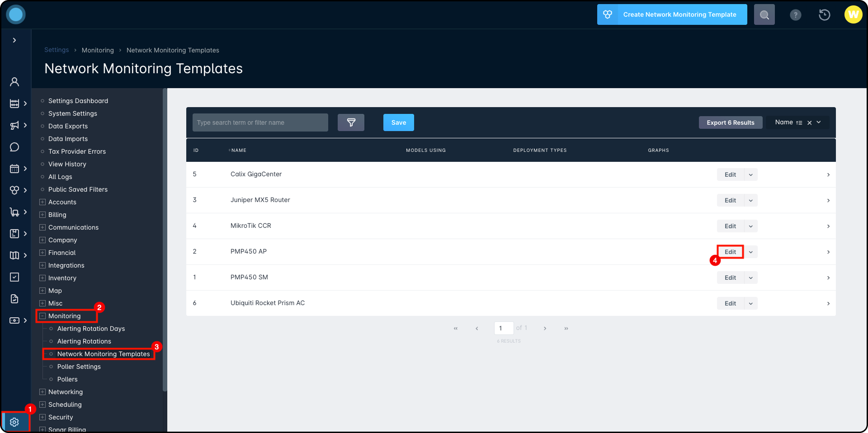This screenshot has height=433, width=868.
Task: Open the Accounts person sidebar icon
Action: [14, 82]
